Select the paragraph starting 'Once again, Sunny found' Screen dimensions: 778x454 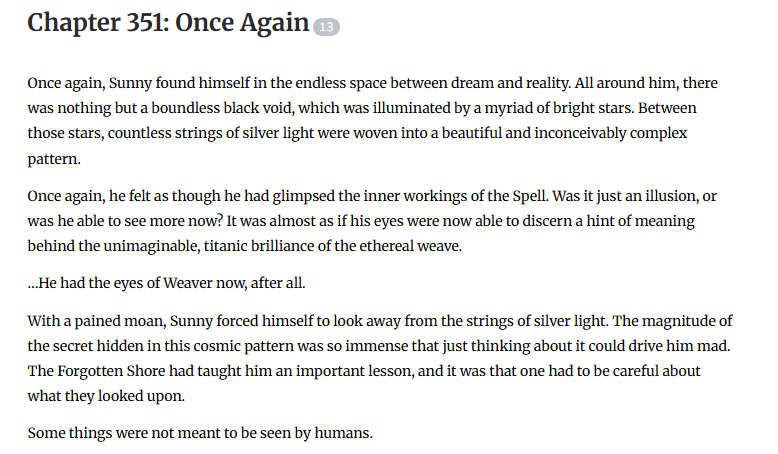tap(372, 121)
